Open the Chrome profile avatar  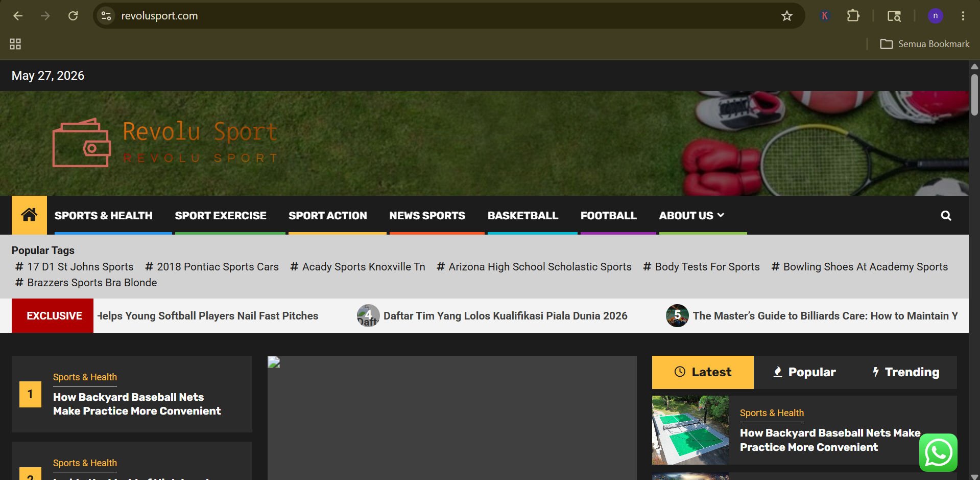(935, 16)
